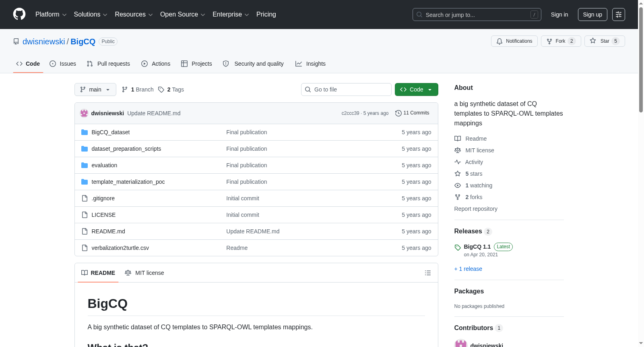
Task: Open the Pull requests tab
Action: [108, 64]
